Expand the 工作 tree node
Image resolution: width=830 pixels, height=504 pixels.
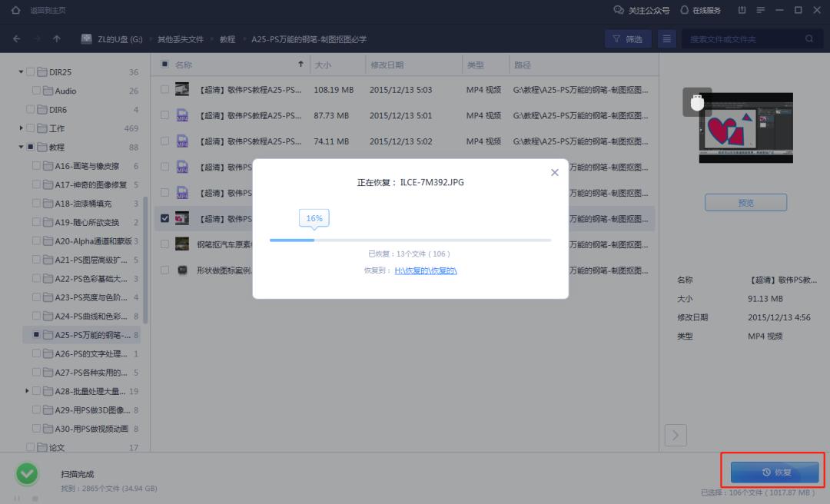click(21, 128)
